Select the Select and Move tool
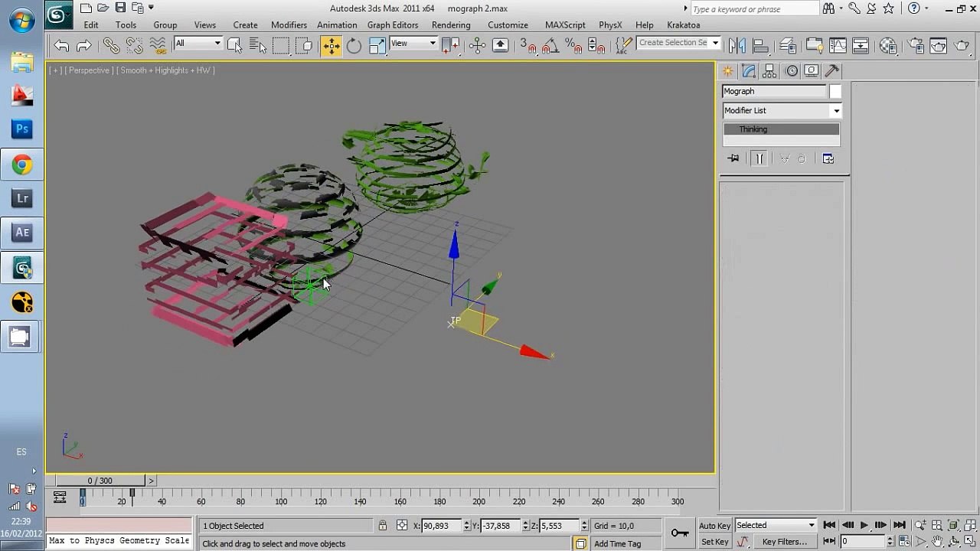 coord(331,46)
